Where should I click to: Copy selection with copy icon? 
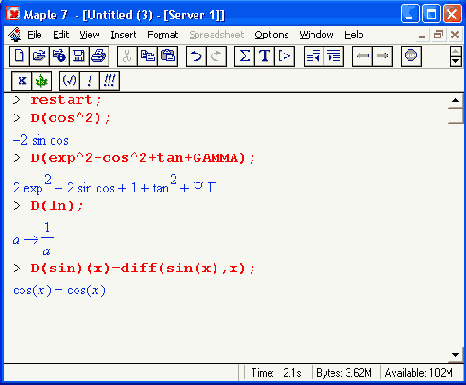pos(147,56)
